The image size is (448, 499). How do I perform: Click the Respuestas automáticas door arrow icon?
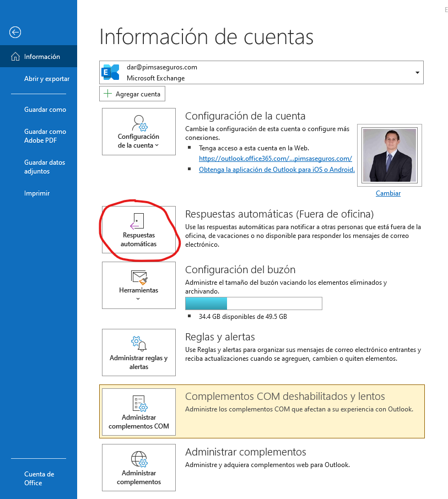point(137,221)
